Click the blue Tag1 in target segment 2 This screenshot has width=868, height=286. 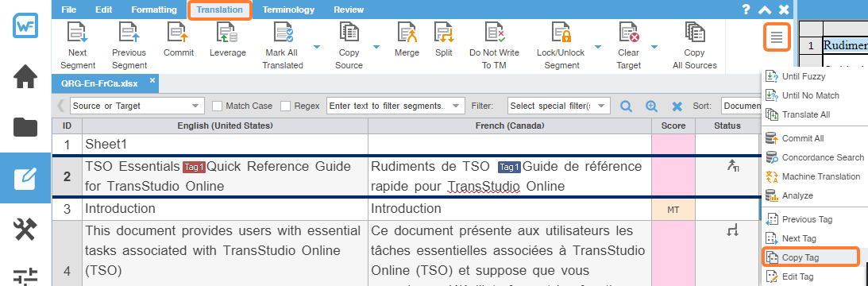pos(509,167)
